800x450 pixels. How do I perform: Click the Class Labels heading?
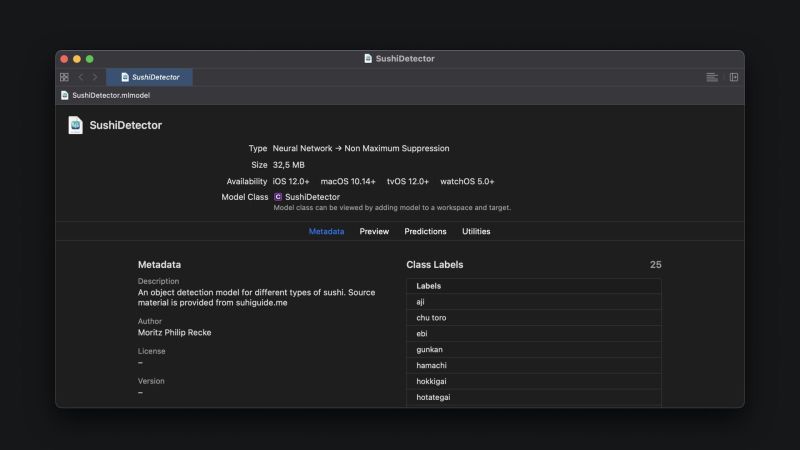coord(435,265)
